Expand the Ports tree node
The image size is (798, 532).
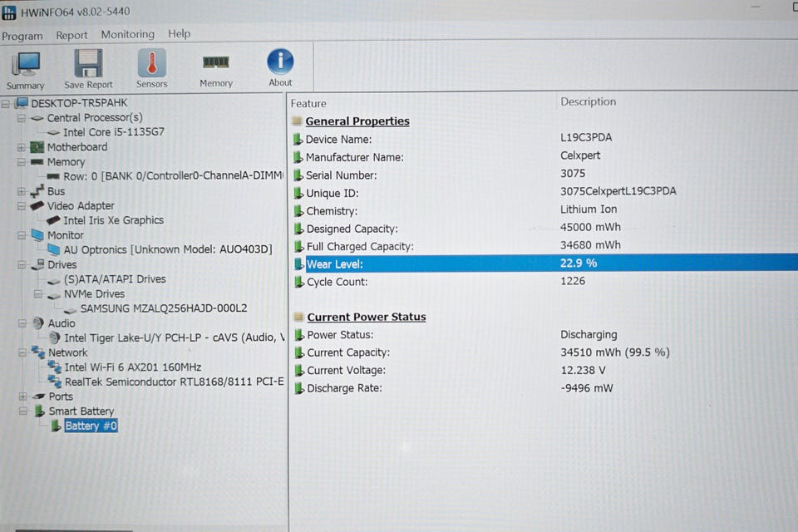(x=23, y=396)
